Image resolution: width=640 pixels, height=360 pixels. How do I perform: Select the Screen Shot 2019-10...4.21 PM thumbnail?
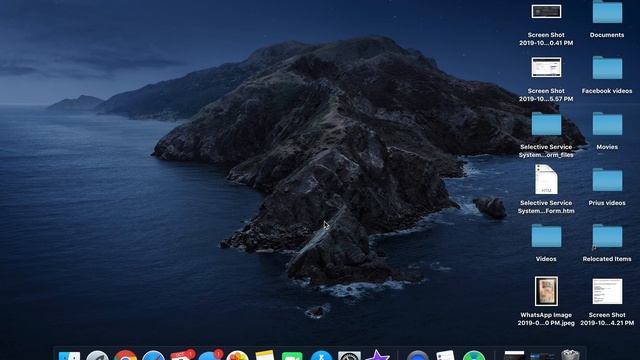point(607,291)
